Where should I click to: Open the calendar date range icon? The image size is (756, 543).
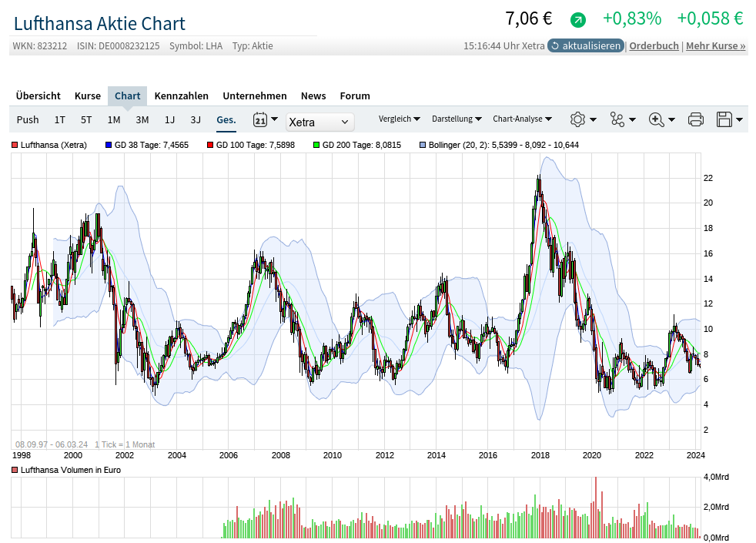[260, 119]
